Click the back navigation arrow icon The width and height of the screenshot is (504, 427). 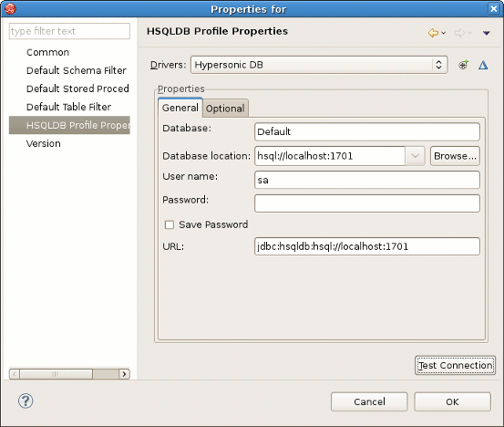[x=433, y=33]
